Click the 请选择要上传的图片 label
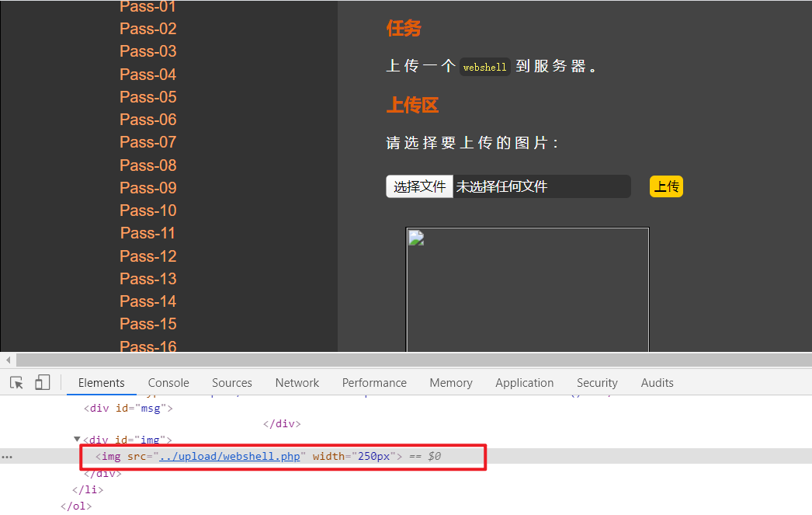812x515 pixels. (472, 143)
